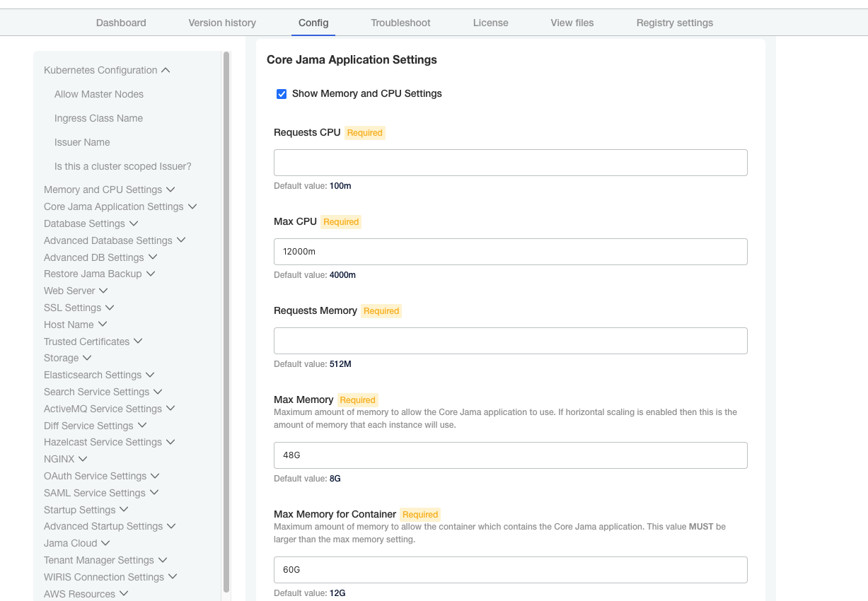Click the Core Jama Application Settings heading
The width and height of the screenshot is (868, 601).
(x=352, y=59)
